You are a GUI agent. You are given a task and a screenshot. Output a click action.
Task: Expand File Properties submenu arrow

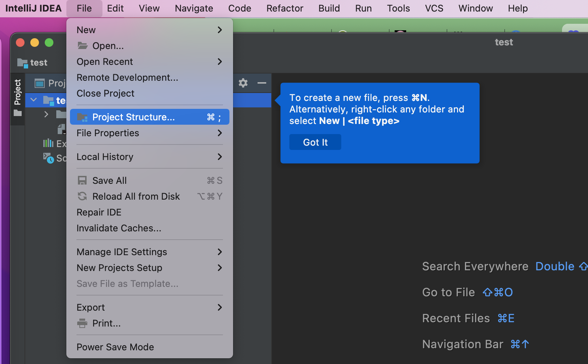pyautogui.click(x=220, y=133)
